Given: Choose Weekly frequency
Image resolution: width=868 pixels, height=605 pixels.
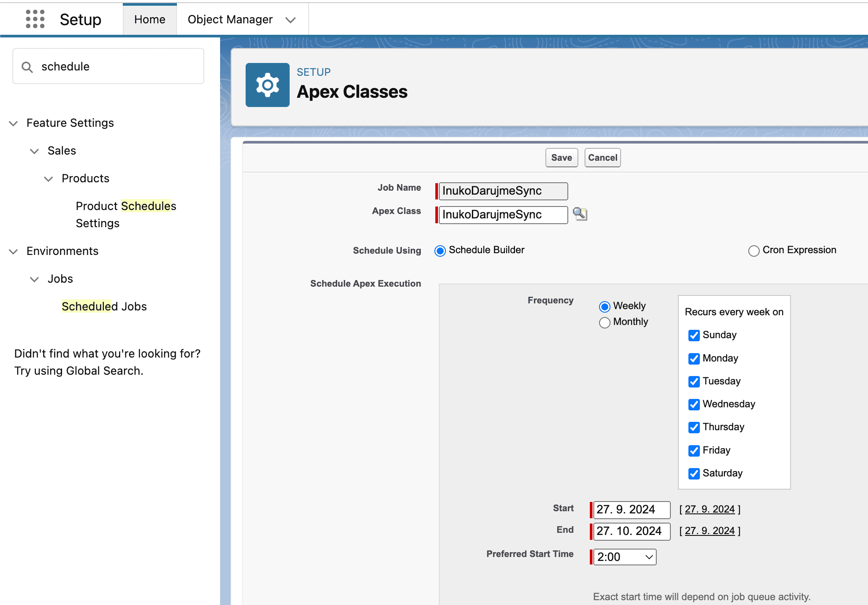Looking at the screenshot, I should 605,306.
